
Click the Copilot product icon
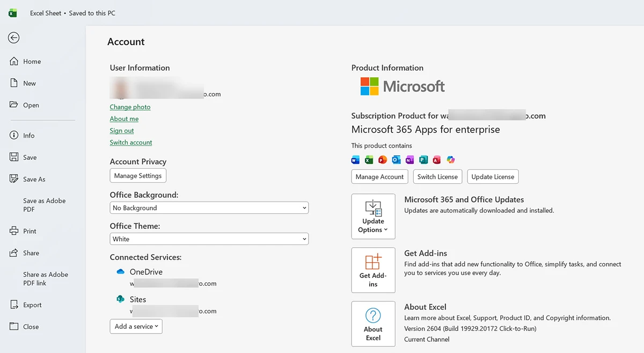point(451,160)
